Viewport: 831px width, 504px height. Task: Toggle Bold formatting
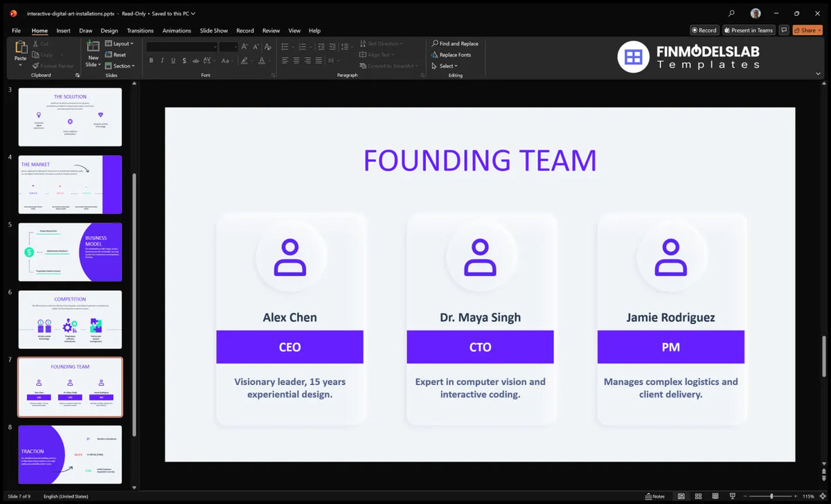(150, 60)
